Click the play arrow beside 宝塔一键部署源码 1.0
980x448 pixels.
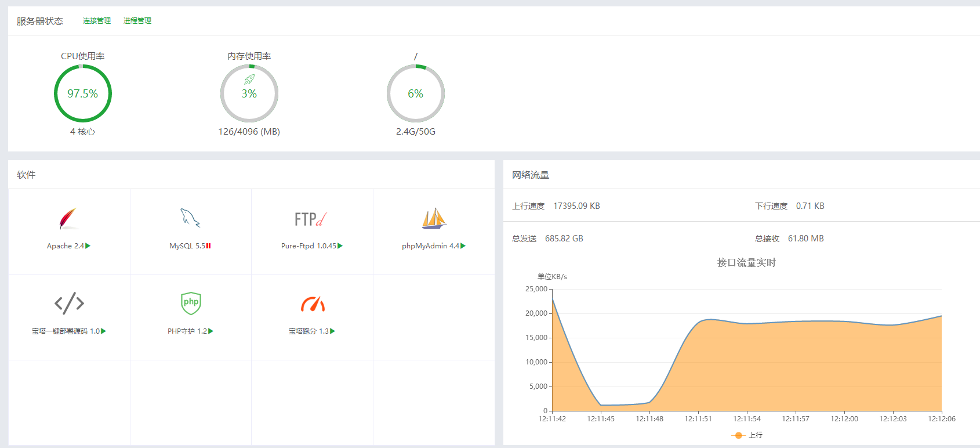(x=103, y=331)
